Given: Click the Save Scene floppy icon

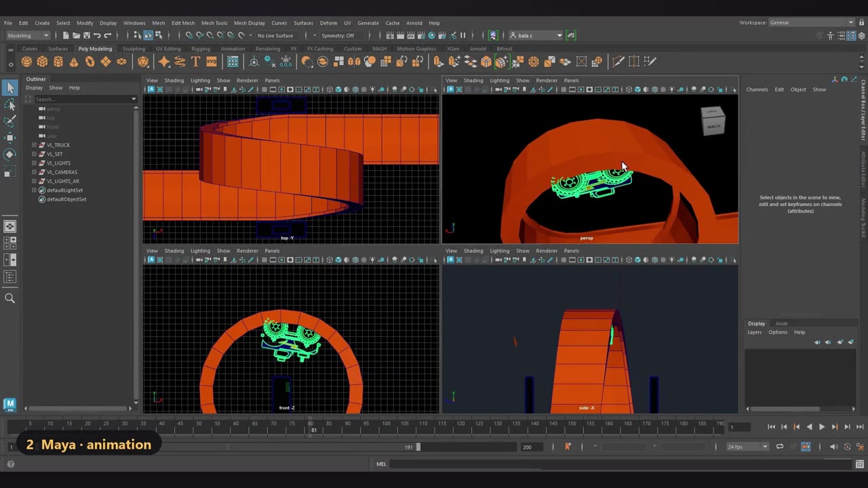Looking at the screenshot, I should pos(86,35).
